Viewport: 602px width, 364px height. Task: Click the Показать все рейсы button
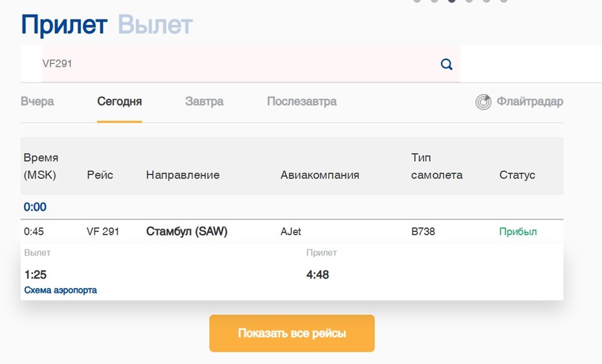tap(292, 334)
